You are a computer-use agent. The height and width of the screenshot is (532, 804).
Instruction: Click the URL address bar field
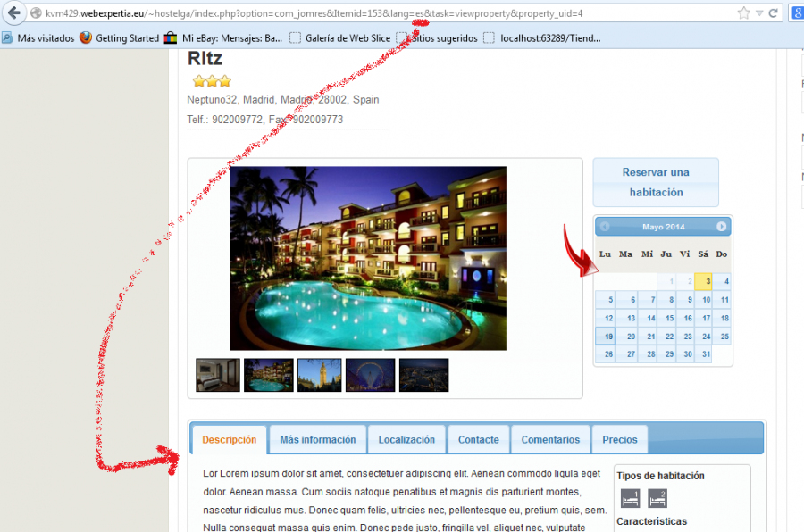(x=380, y=13)
